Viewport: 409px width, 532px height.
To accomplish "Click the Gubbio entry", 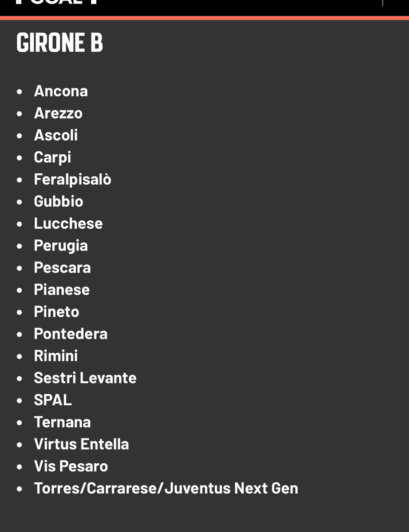I will pos(59,201).
